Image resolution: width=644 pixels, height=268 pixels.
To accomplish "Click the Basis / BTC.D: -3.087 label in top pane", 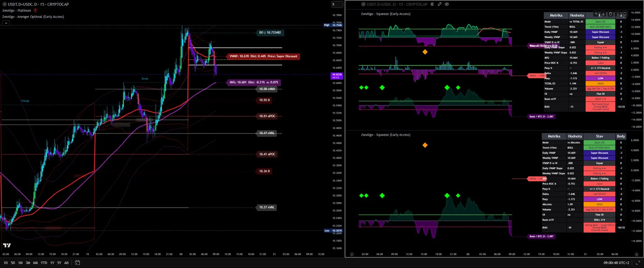I will point(541,116).
